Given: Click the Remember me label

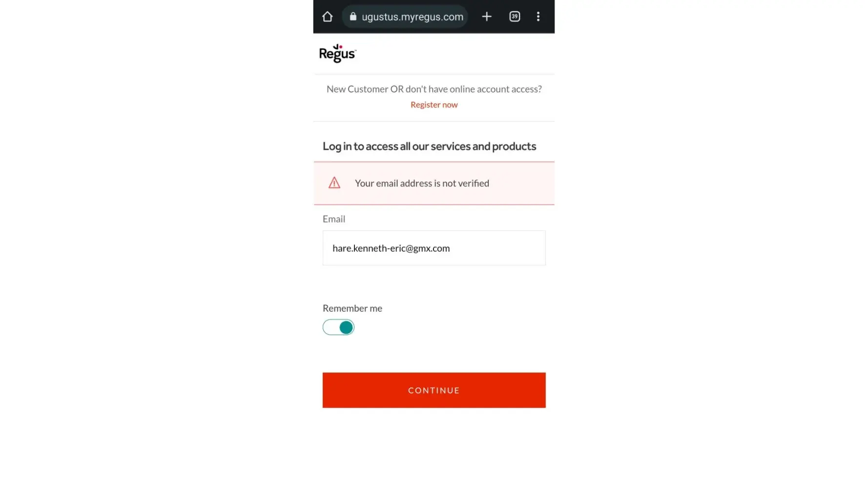Looking at the screenshot, I should coord(352,308).
